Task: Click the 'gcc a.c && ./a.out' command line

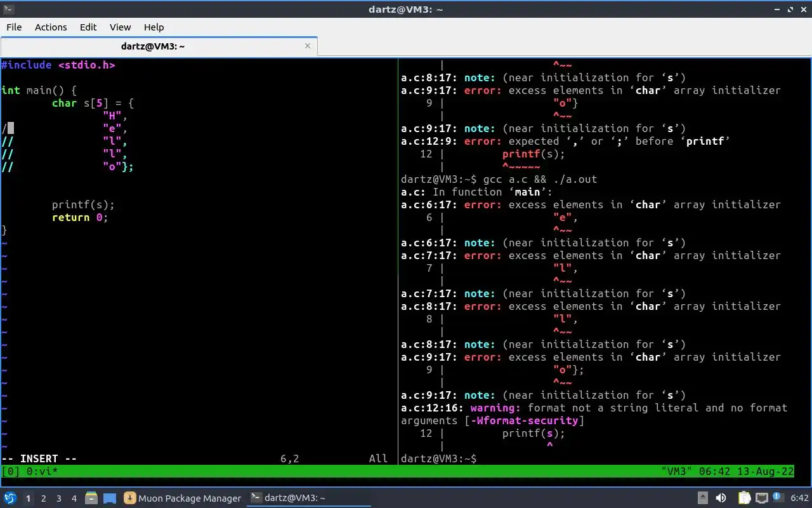Action: click(x=540, y=179)
